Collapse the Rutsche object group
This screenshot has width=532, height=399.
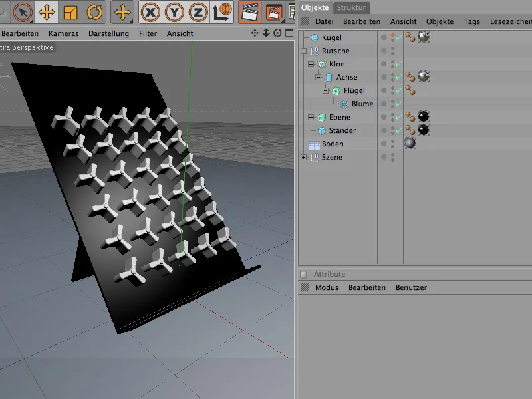tap(304, 51)
